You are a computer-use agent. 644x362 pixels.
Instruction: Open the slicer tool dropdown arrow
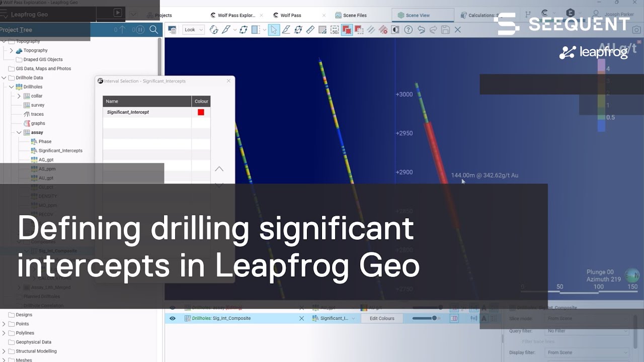pos(234,30)
